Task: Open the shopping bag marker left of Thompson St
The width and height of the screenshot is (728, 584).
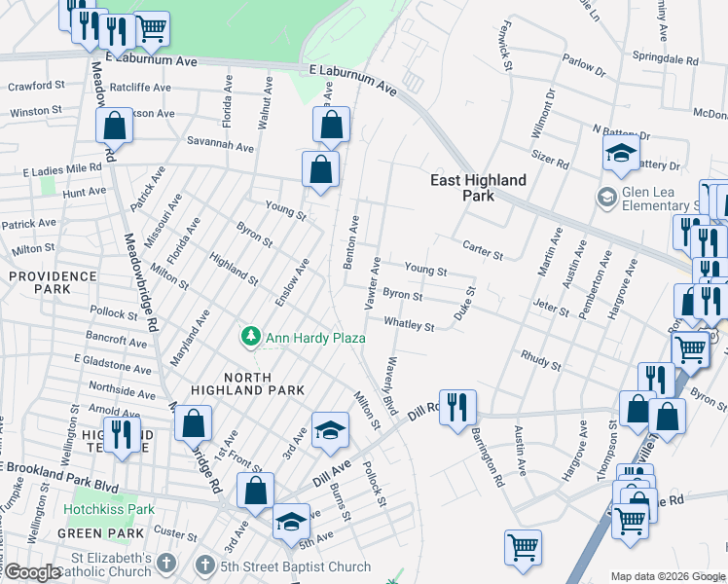Action: point(637,412)
